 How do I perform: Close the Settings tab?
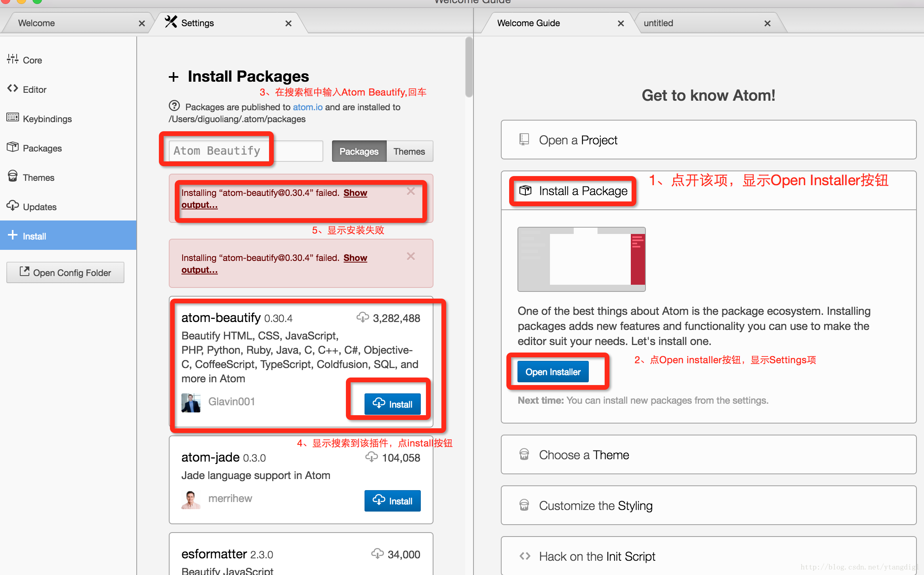[288, 23]
